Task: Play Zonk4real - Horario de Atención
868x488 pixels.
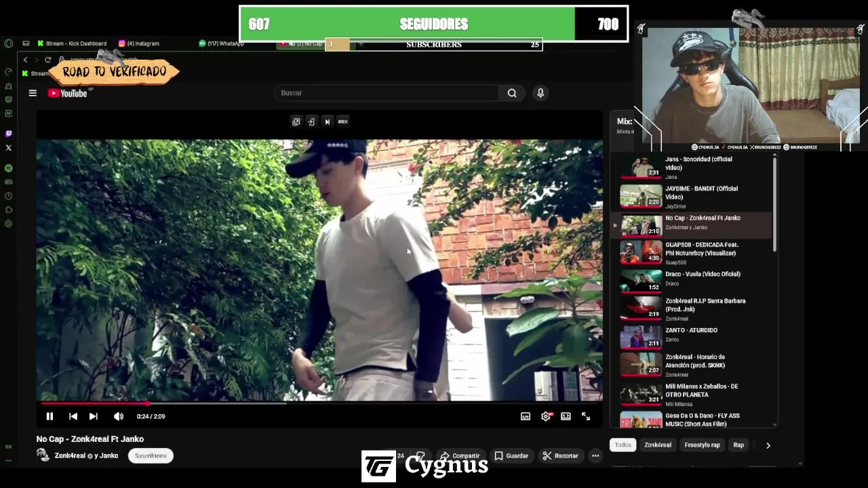Action: [x=692, y=365]
